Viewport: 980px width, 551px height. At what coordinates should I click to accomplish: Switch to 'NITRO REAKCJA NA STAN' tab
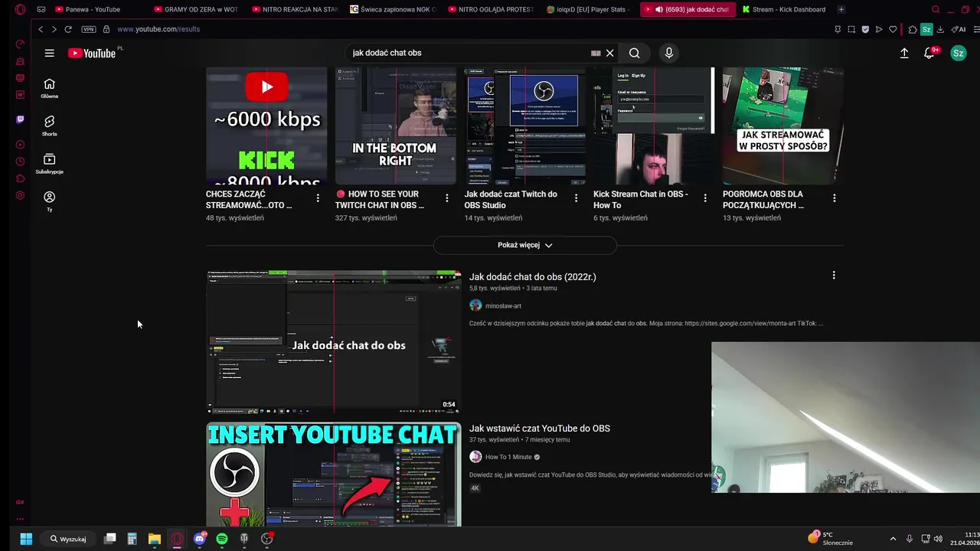296,9
